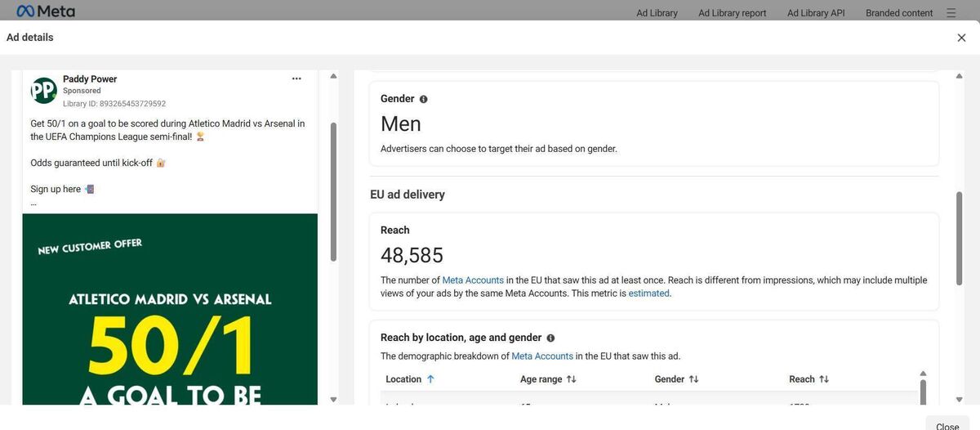Open Ad Library API in navigation
980x430 pixels.
click(x=816, y=13)
